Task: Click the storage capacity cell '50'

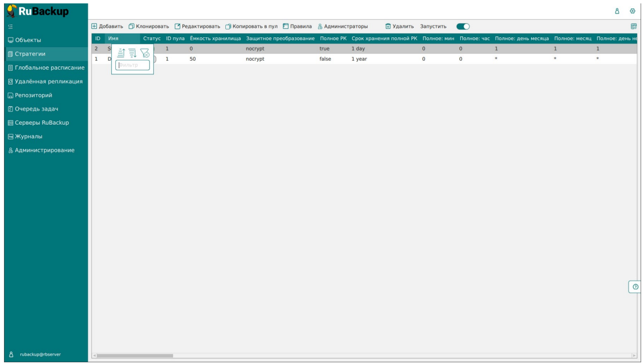Action: pyautogui.click(x=192, y=59)
